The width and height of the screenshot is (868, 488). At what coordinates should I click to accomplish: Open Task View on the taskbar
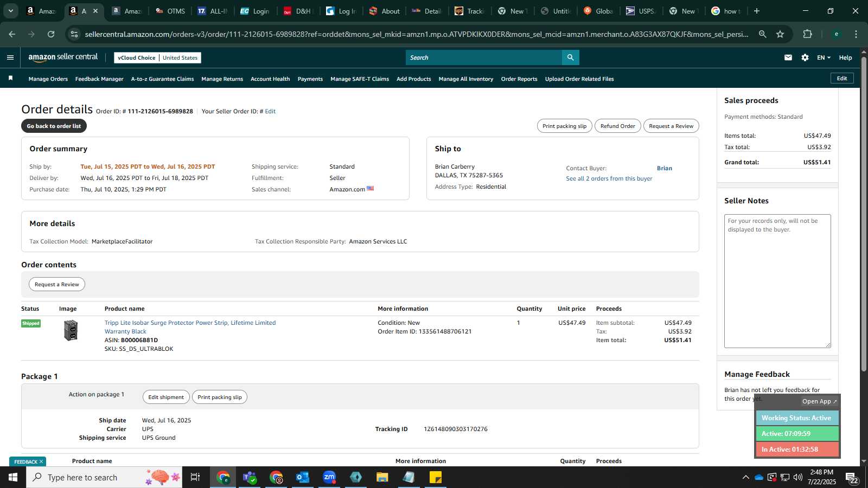pyautogui.click(x=195, y=477)
